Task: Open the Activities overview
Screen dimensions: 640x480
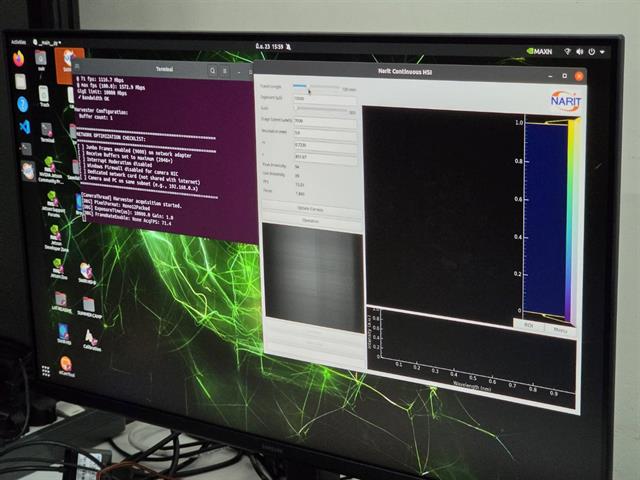Action: click(x=19, y=42)
